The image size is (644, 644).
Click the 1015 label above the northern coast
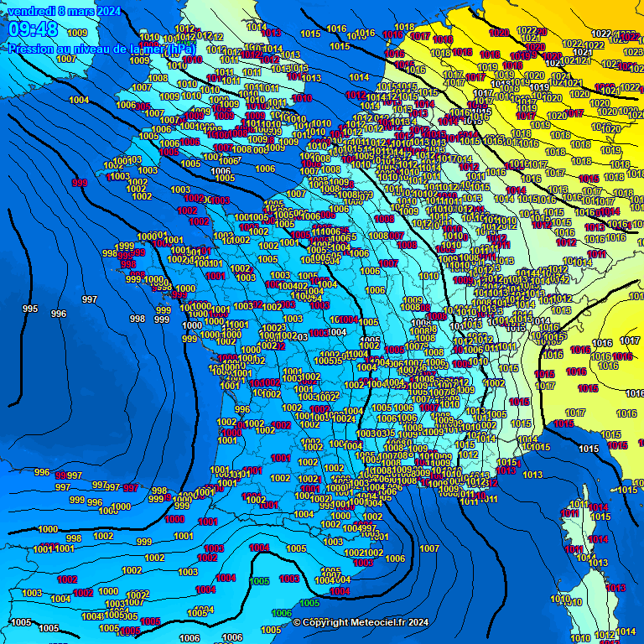pyautogui.click(x=310, y=34)
